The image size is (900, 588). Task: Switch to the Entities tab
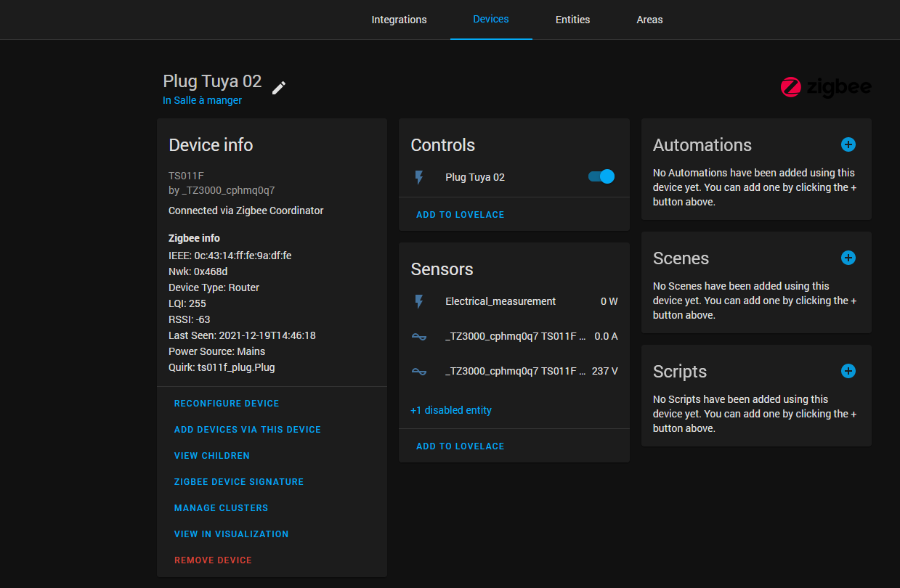click(x=572, y=20)
